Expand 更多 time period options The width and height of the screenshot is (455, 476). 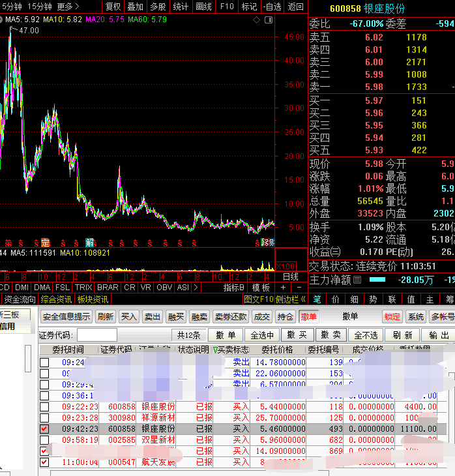tap(68, 7)
